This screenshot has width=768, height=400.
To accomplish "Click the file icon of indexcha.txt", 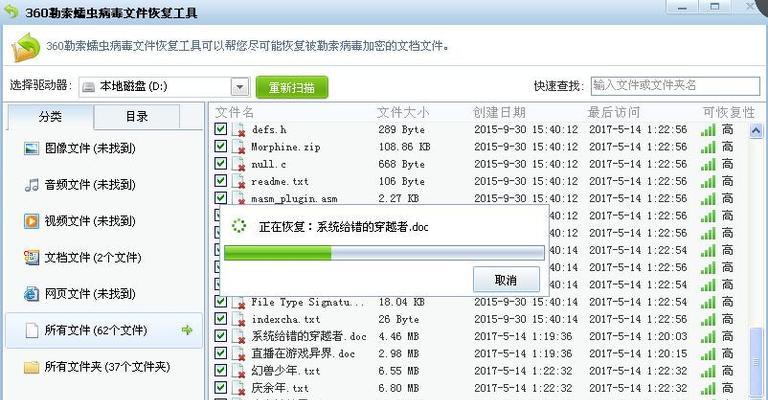I will coord(239,319).
